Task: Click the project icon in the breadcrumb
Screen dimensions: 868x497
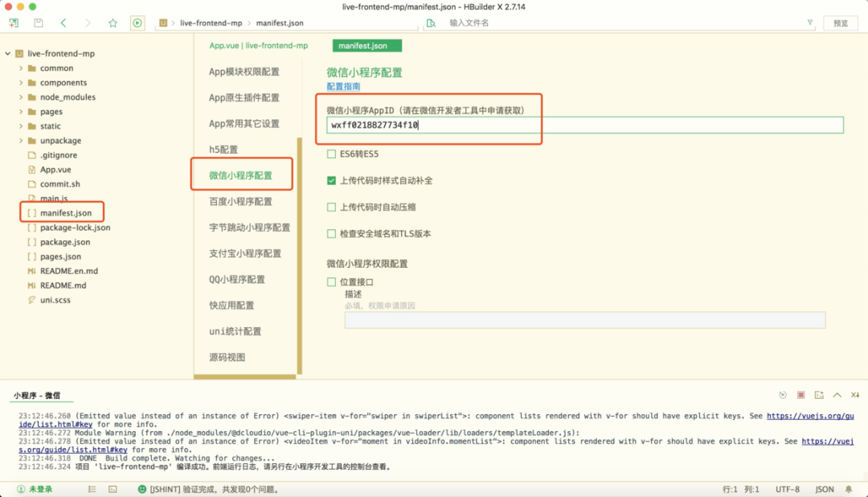Action: [x=163, y=23]
